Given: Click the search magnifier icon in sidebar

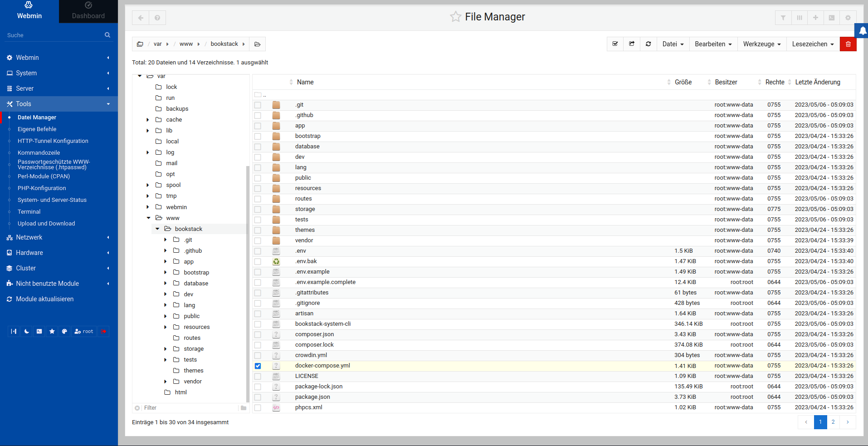Looking at the screenshot, I should 107,35.
